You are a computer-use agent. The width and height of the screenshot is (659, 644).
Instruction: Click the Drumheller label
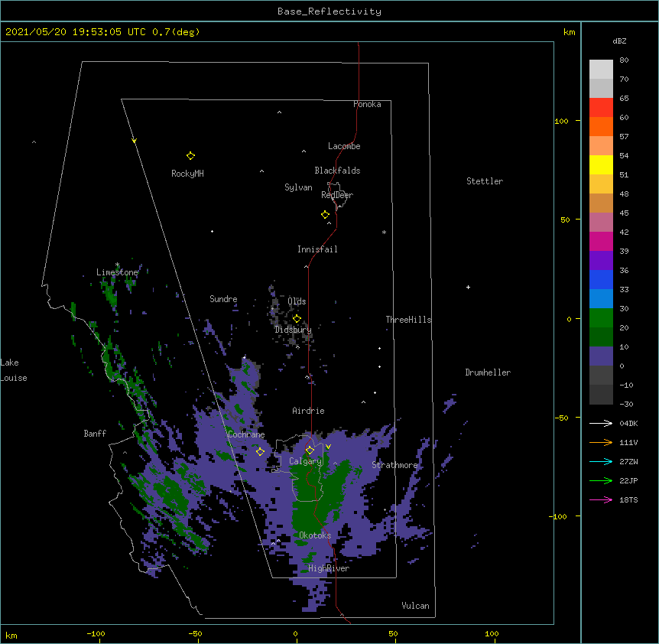(x=488, y=372)
